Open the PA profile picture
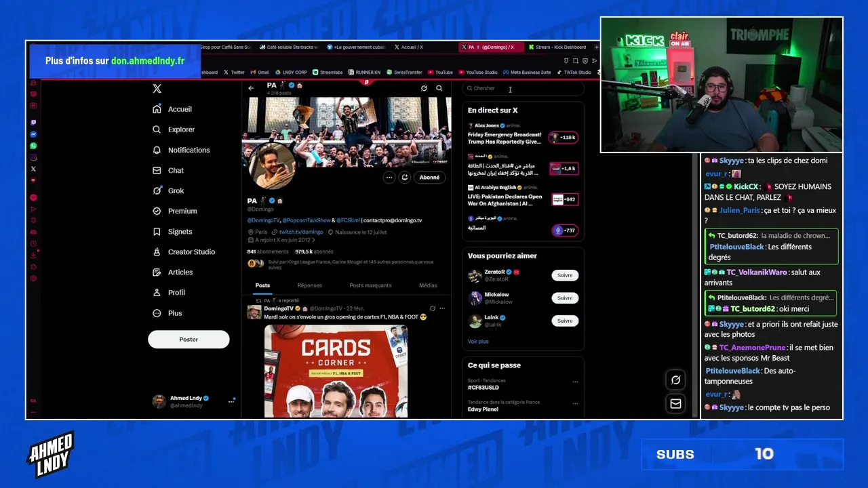868x488 pixels. click(273, 166)
